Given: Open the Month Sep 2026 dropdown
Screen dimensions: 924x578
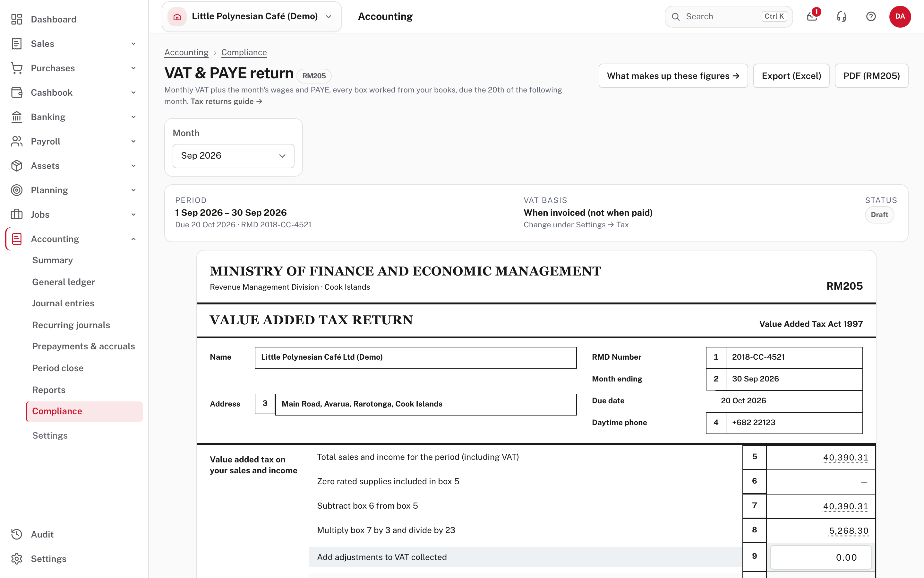Looking at the screenshot, I should click(x=233, y=156).
